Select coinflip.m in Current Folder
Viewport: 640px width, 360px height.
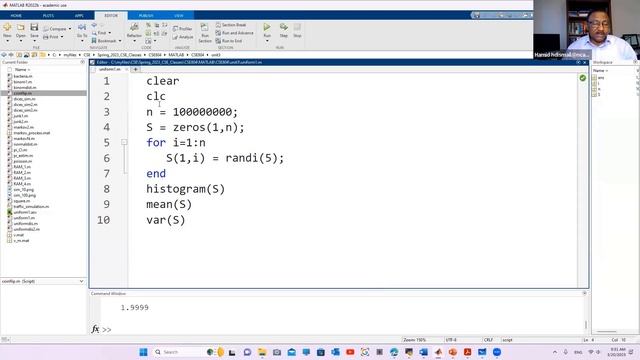pos(23,93)
